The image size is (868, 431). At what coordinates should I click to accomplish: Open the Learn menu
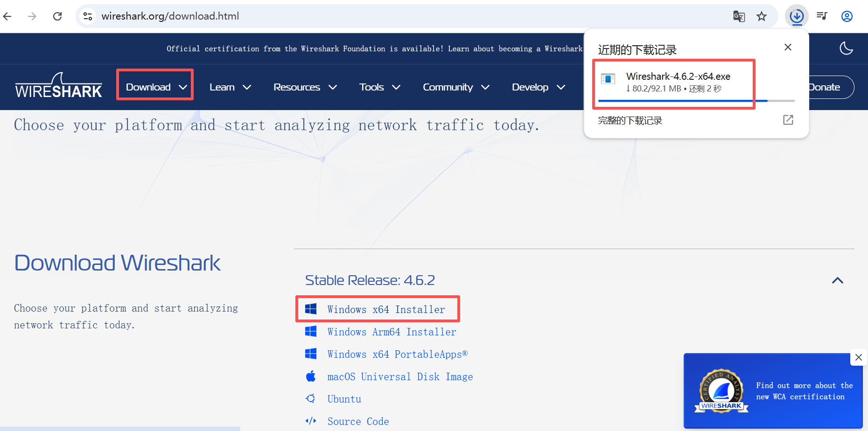click(231, 87)
